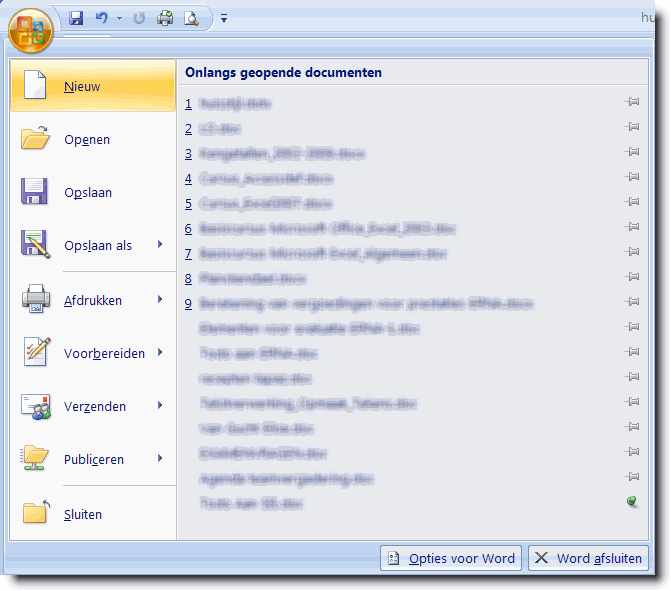Expand the Publiceren submenu arrow

point(159,459)
